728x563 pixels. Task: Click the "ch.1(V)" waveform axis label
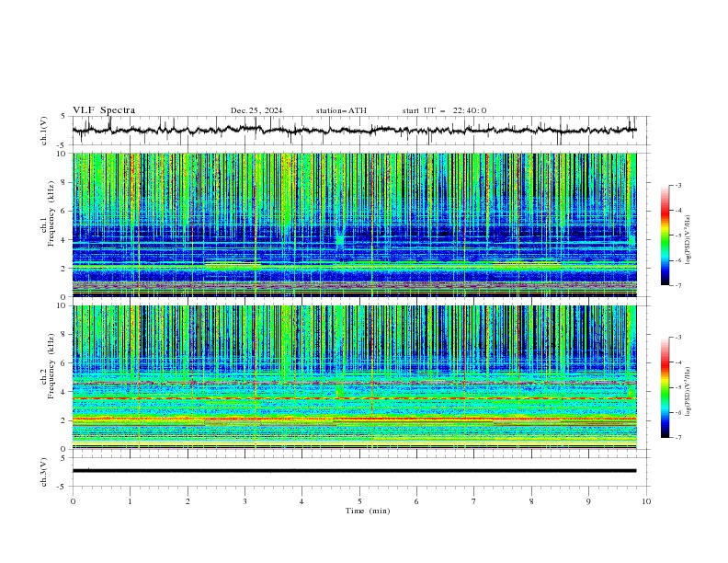(x=44, y=131)
